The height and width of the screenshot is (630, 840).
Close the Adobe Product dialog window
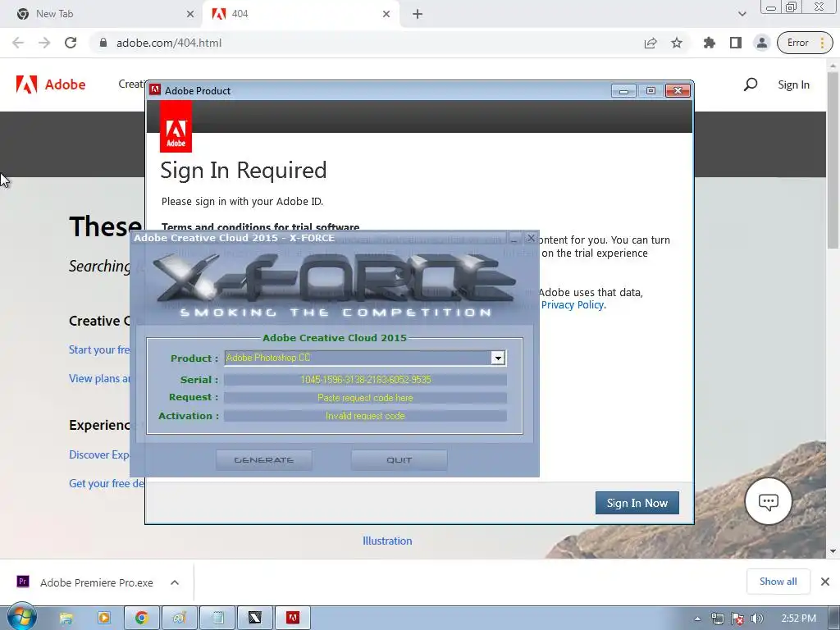[678, 90]
